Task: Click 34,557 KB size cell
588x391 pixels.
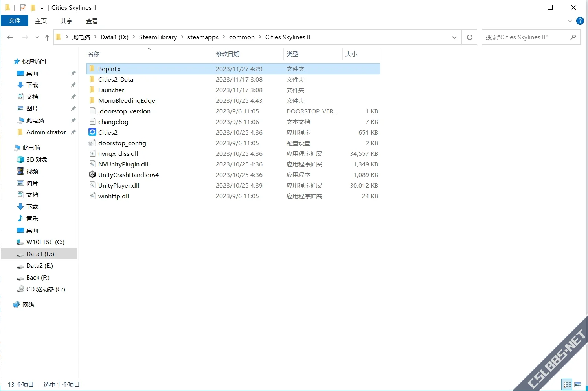Action: [x=364, y=153]
